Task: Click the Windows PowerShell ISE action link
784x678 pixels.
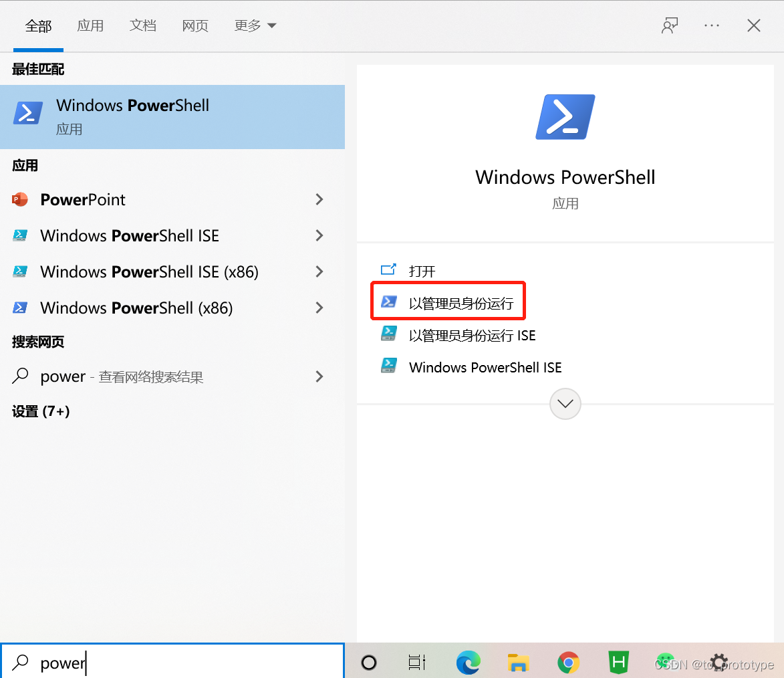Action: [x=485, y=367]
